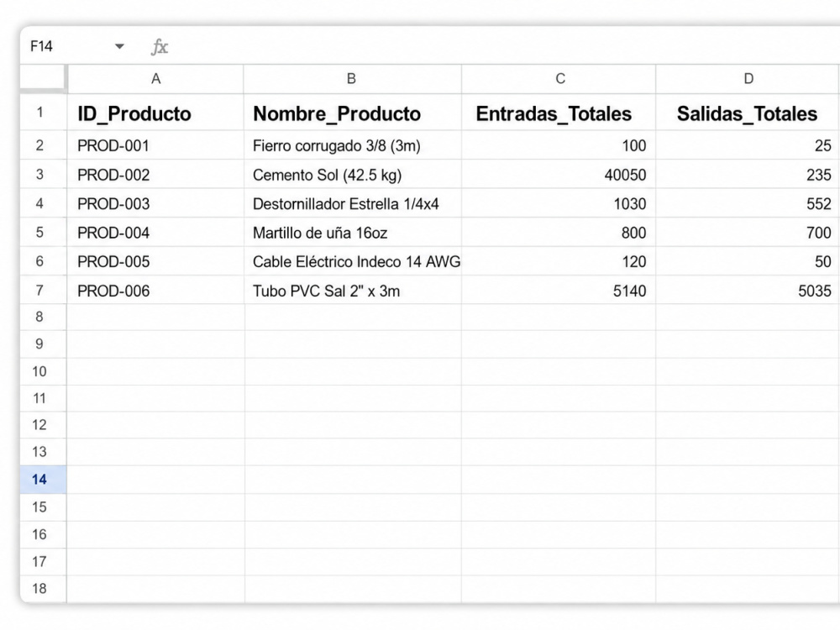Select row 16 header
This screenshot has height=630, width=840.
43,534
